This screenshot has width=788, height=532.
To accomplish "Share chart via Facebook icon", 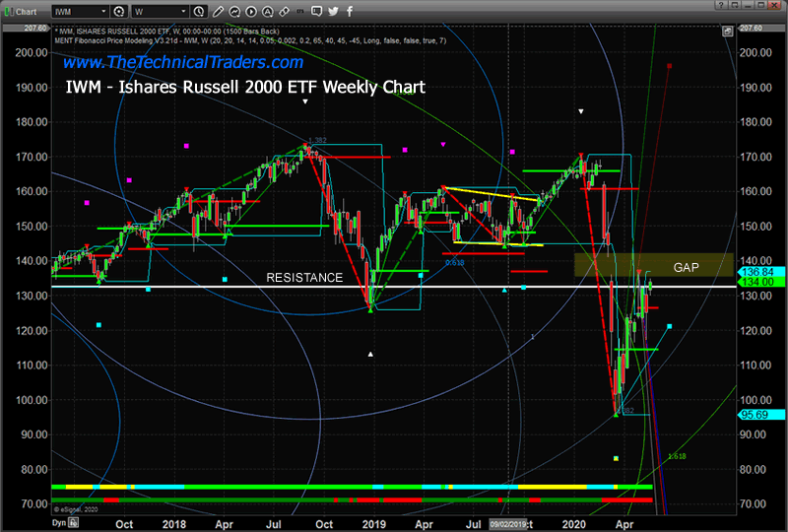I will tap(350, 11).
